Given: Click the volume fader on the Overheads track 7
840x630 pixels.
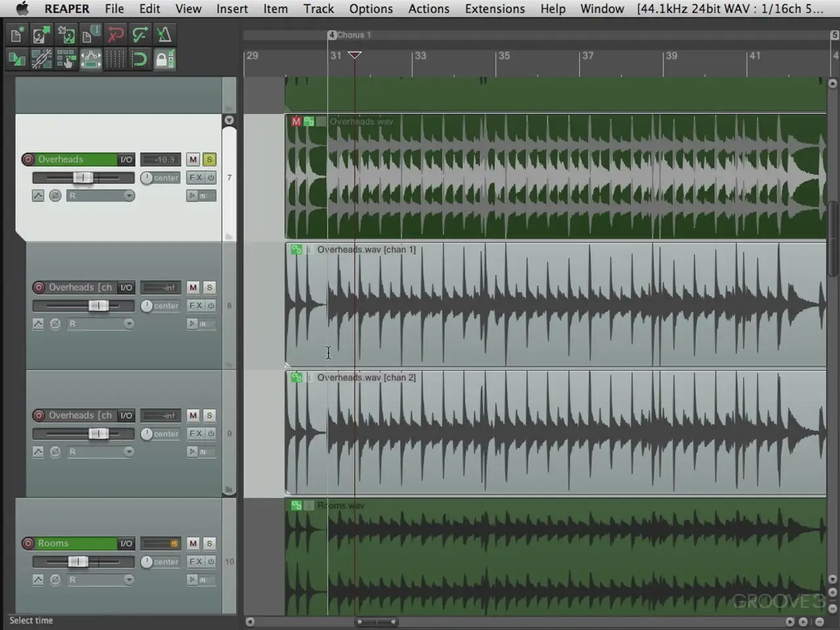Looking at the screenshot, I should 83,178.
